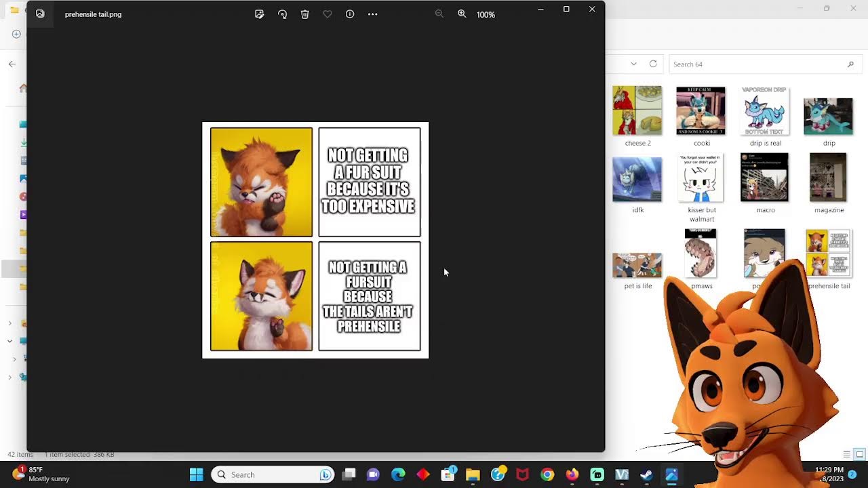868x488 pixels.
Task: Click the red diamond app icon on taskbar
Action: (x=423, y=474)
